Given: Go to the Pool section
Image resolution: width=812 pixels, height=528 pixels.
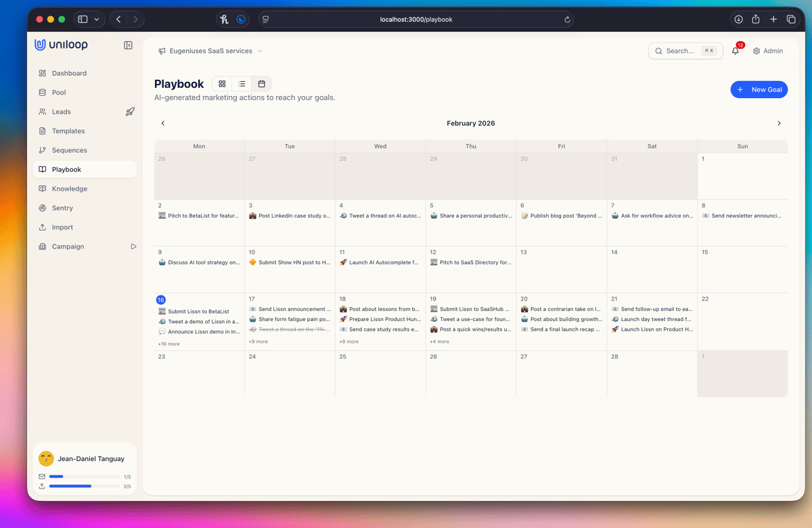Looking at the screenshot, I should (85, 93).
